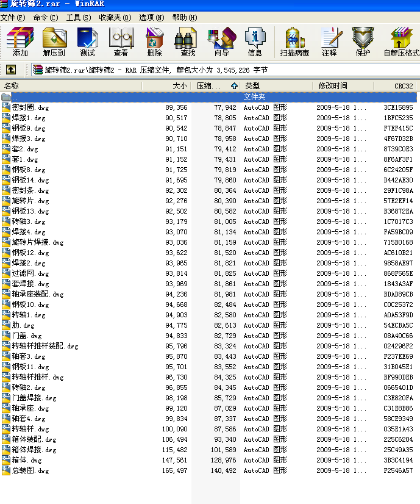Viewport: 420px width, 504px height.
Task: Select file 套2.dwg
Action: coord(25,149)
